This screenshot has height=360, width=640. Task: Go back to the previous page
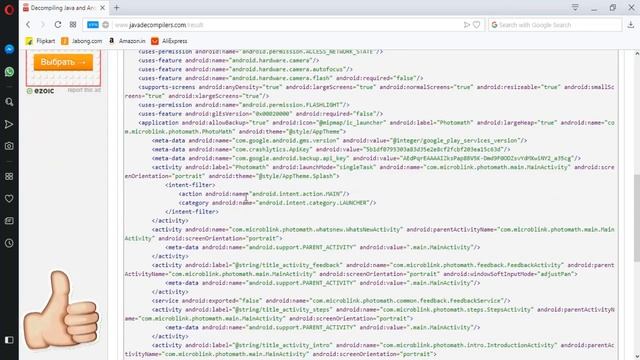pos(28,25)
